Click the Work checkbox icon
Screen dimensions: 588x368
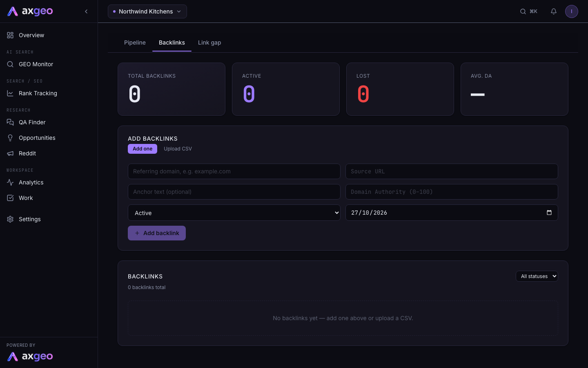click(10, 198)
